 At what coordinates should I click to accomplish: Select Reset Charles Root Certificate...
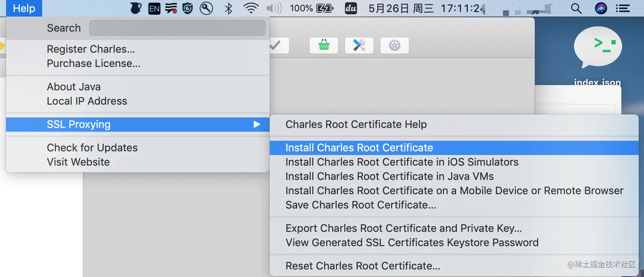pyautogui.click(x=454, y=266)
